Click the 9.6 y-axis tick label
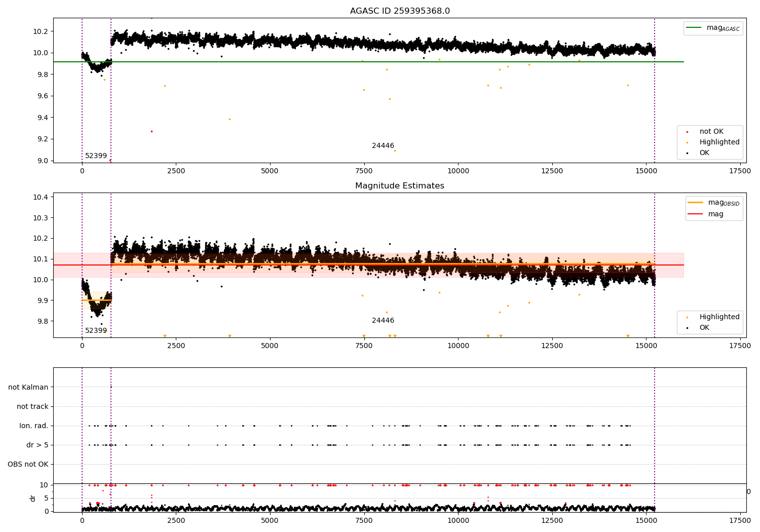Screen dimensions: 760x532 [43, 96]
